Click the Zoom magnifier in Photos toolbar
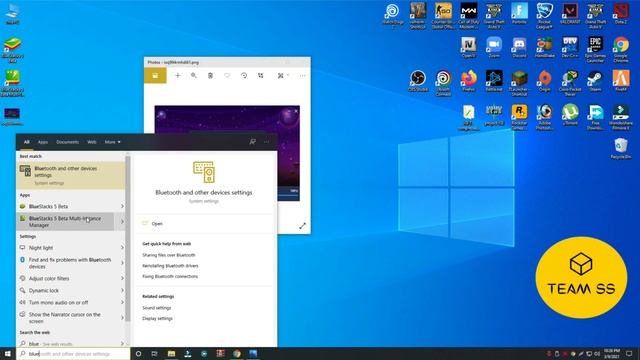This screenshot has width=640, height=360. coord(194,76)
